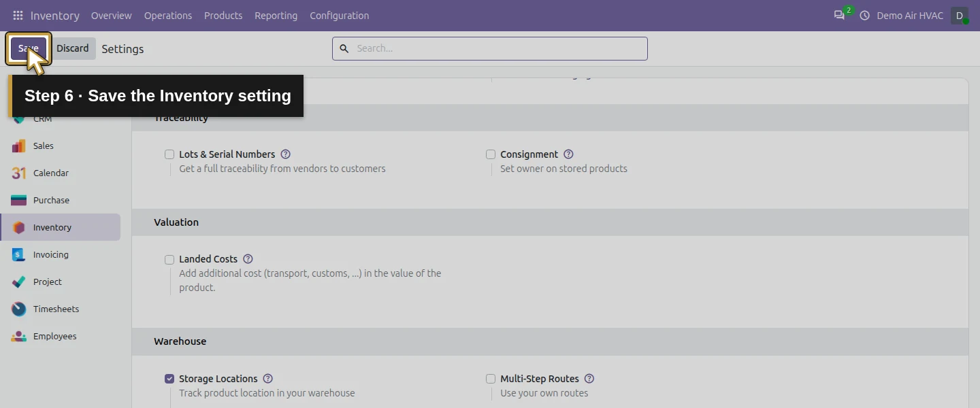Open help icon beside Storage Locations
Viewport: 980px width, 408px height.
(268, 379)
